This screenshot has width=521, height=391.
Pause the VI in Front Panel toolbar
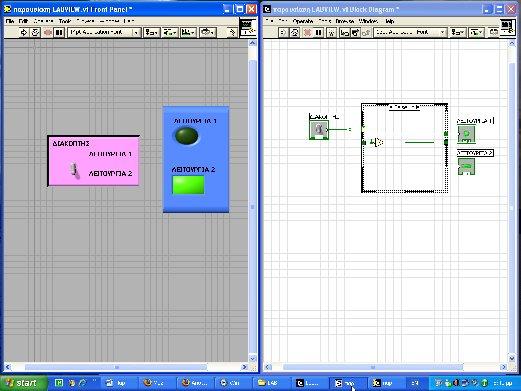pos(59,32)
